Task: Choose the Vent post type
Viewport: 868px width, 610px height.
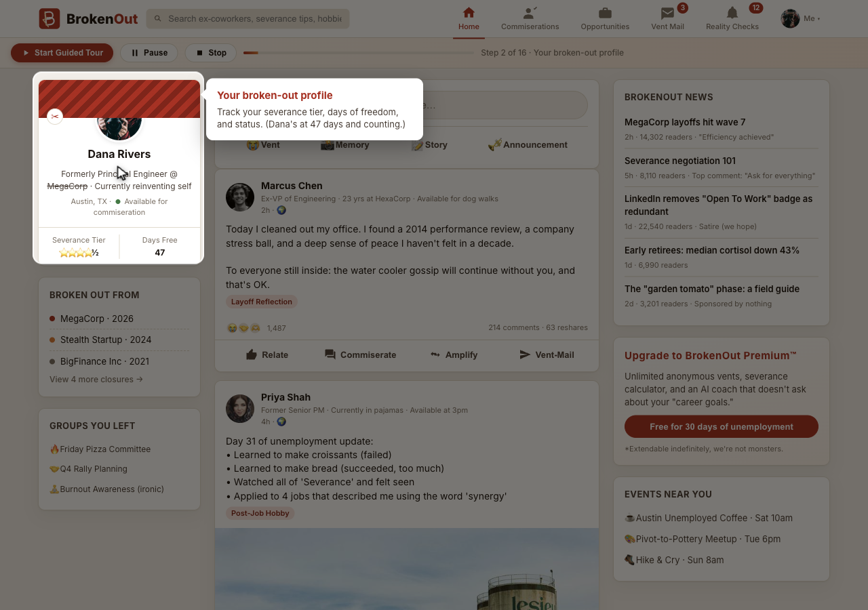Action: pos(263,145)
